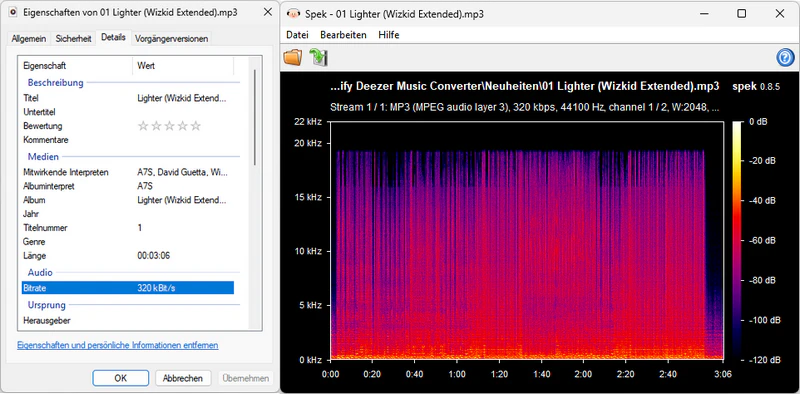Open a file with Spek's folder icon
800x394 pixels.
click(293, 57)
